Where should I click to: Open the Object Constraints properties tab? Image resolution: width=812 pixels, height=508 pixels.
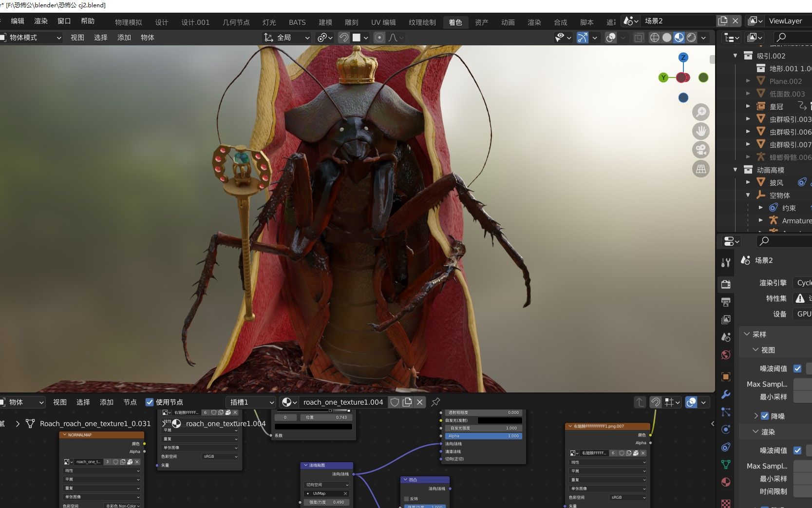tap(726, 447)
